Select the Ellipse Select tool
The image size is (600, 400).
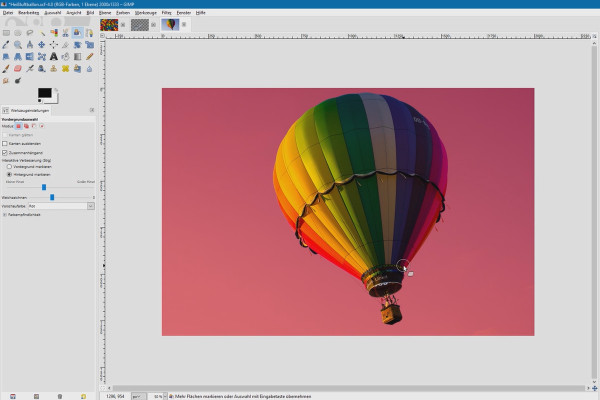tap(18, 33)
